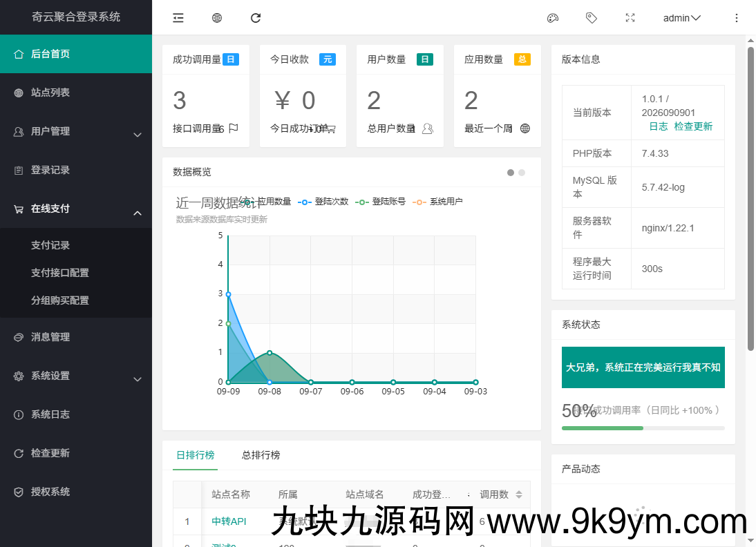Image resolution: width=756 pixels, height=547 pixels.
Task: Select the first carousel dot in 数据概览
Action: click(x=511, y=173)
